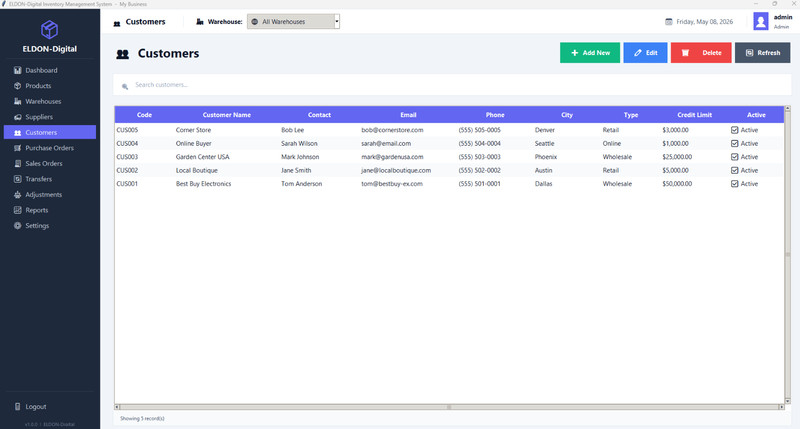Click the Adjustments sidebar icon
The image size is (800, 429).
pos(17,195)
